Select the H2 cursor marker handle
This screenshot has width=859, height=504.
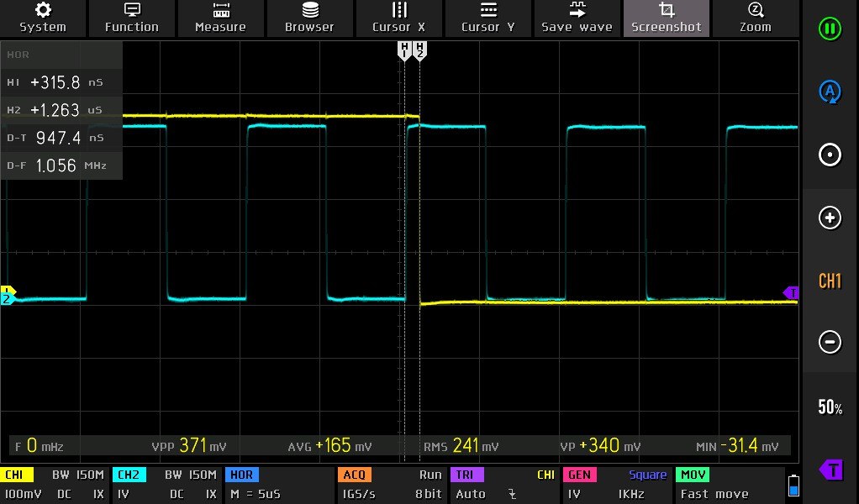click(419, 50)
